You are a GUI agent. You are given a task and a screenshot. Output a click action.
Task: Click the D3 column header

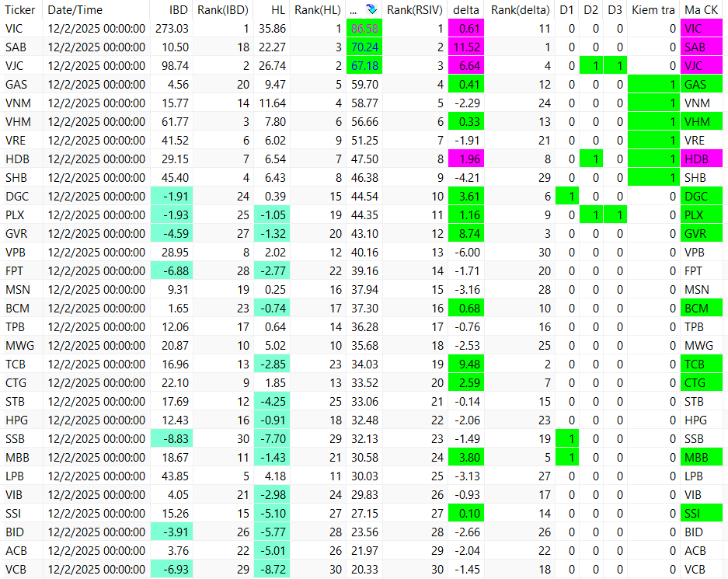pyautogui.click(x=615, y=10)
